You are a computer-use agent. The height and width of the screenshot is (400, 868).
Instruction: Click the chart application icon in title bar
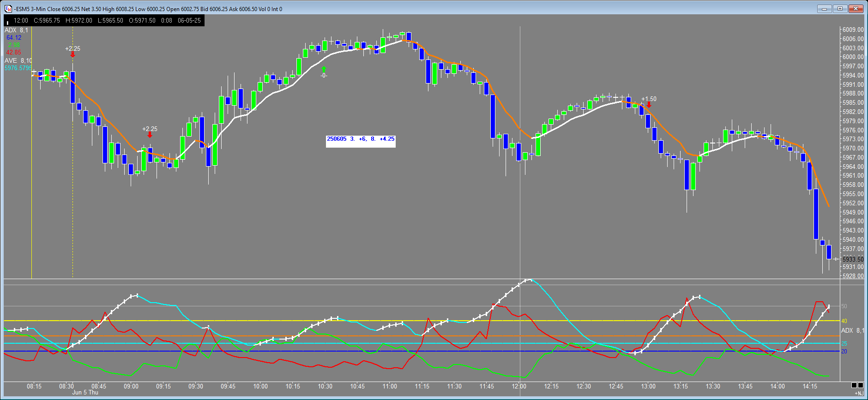pos(8,9)
